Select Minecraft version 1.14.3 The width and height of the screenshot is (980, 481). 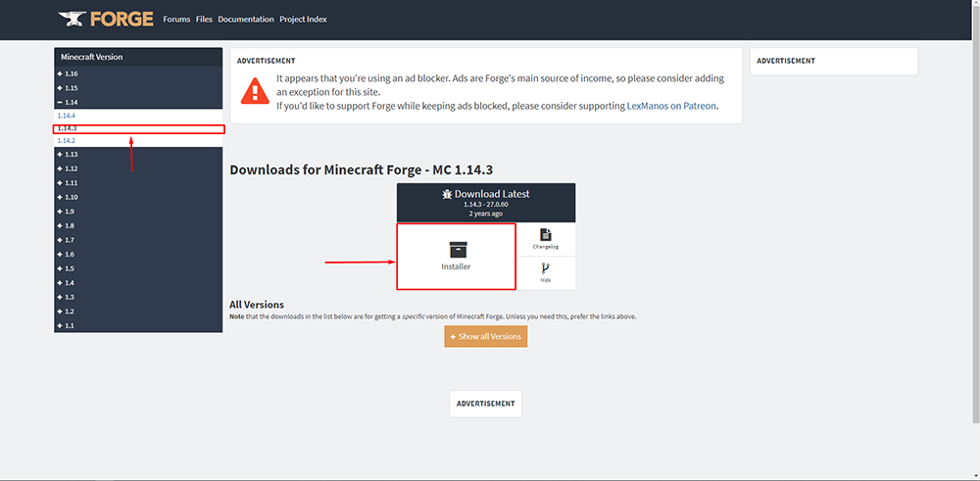click(x=67, y=128)
